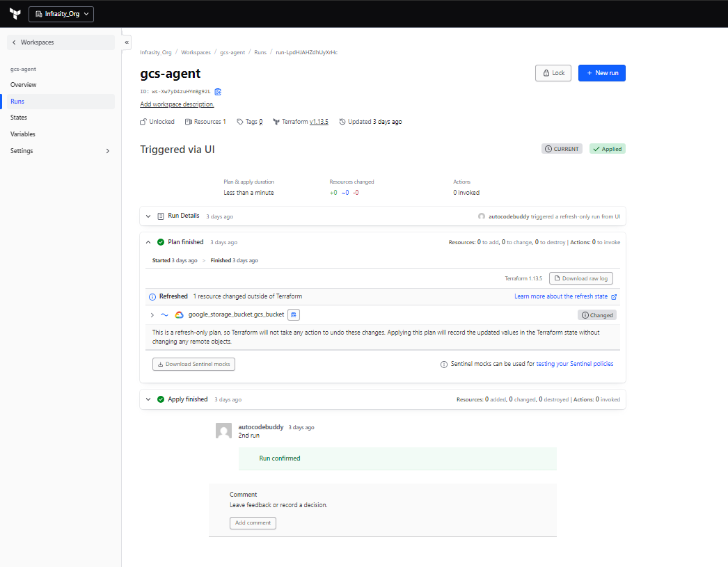Download raw log of the plan
The width and height of the screenshot is (728, 567).
point(581,278)
